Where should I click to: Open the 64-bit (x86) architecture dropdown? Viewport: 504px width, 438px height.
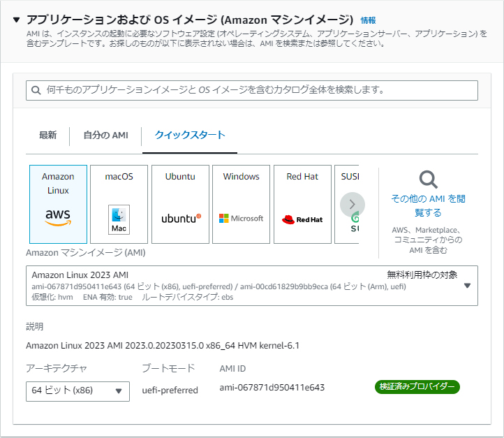pyautogui.click(x=77, y=390)
